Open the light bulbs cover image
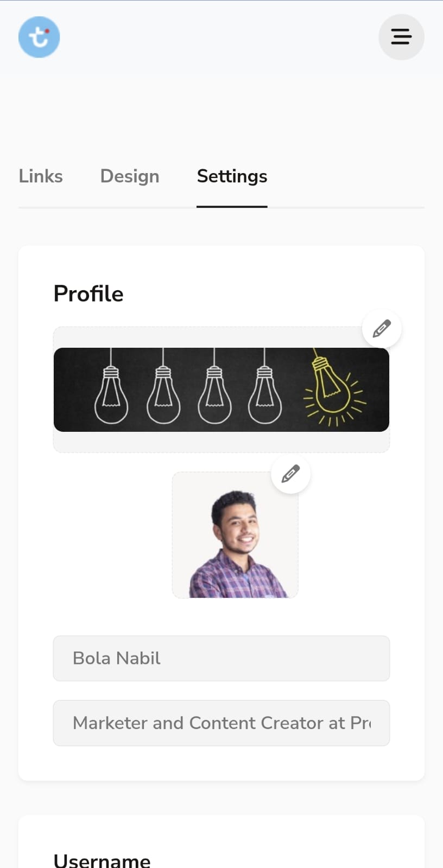The image size is (443, 868). [221, 390]
